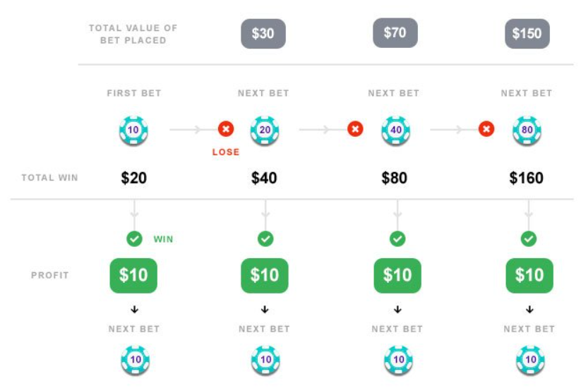Click the green checkmark below $160 total win
The image size is (588, 388).
point(529,239)
